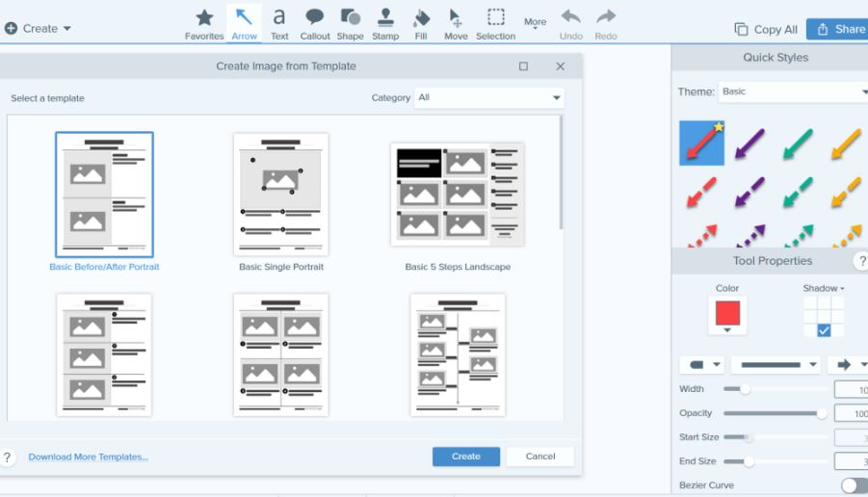The width and height of the screenshot is (868, 497).
Task: Click the Create button in dialog
Action: pos(466,457)
